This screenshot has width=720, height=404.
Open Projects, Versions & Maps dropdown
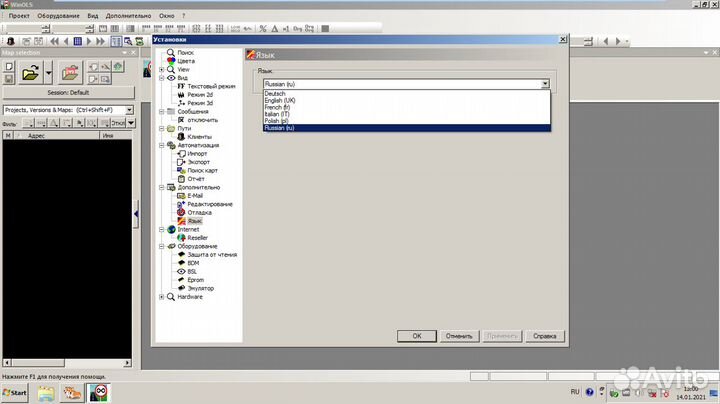(129, 110)
